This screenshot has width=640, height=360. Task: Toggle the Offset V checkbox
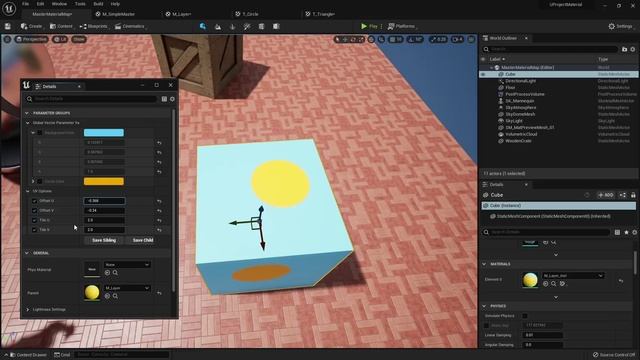tap(34, 211)
